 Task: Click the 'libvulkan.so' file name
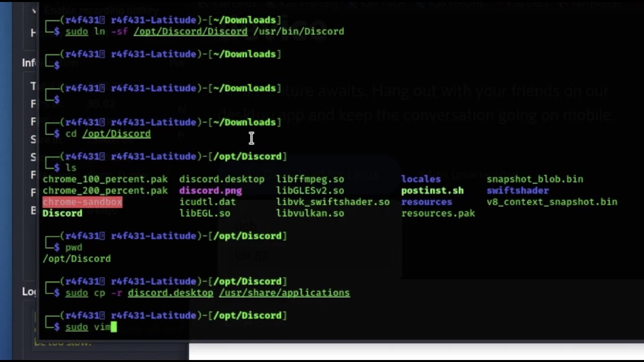coord(310,213)
